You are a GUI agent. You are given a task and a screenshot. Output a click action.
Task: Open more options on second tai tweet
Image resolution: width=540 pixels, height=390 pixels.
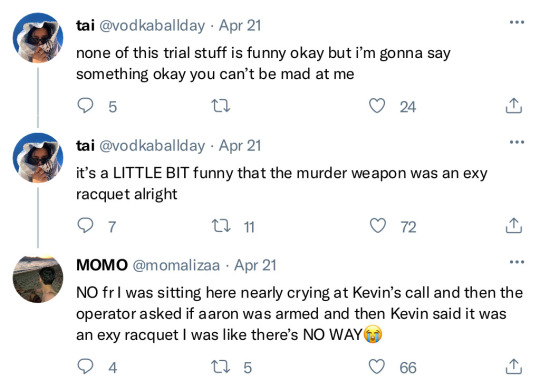tap(517, 142)
